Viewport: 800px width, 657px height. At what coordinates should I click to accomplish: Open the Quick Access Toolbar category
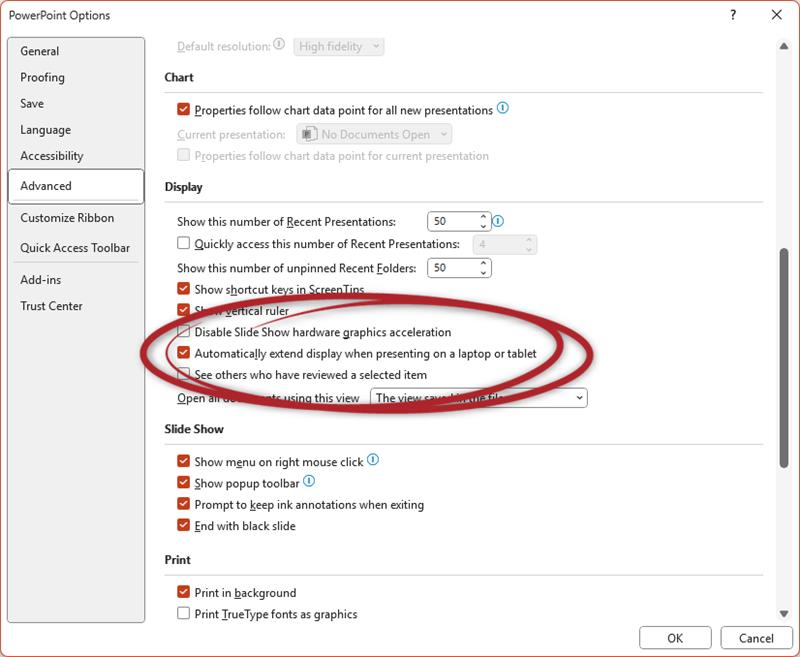[75, 248]
